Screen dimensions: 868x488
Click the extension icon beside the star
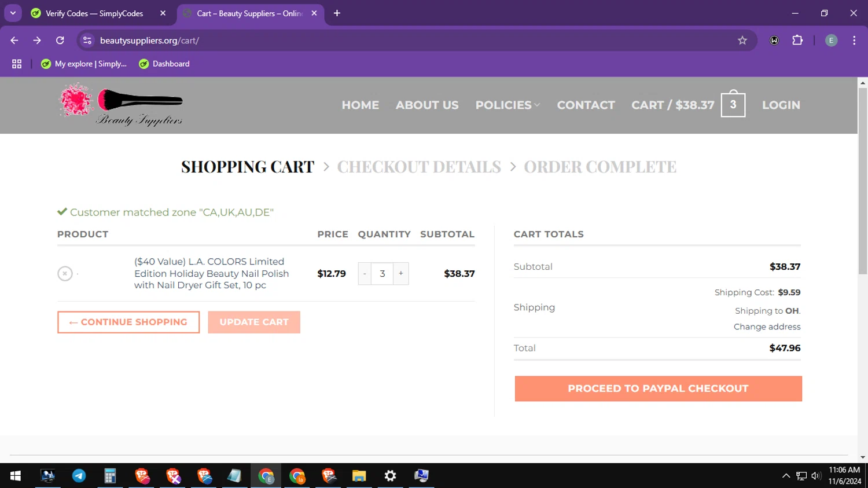[x=774, y=41]
